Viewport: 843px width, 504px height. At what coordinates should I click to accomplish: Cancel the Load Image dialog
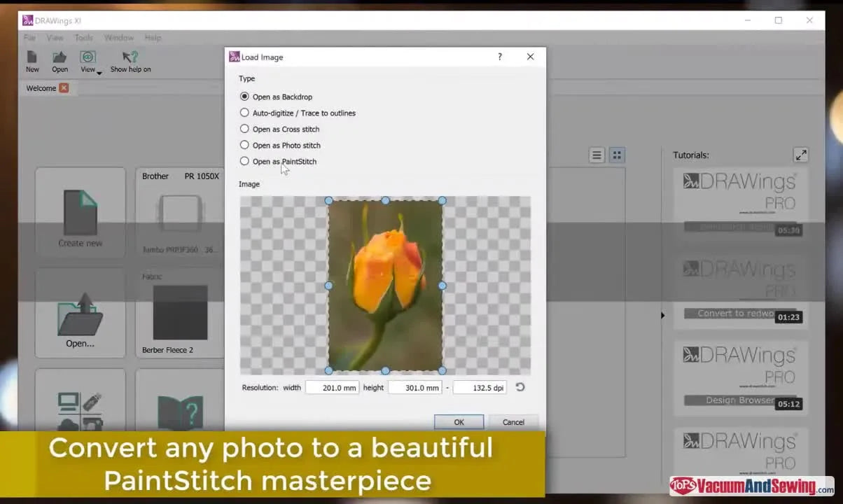pos(513,421)
